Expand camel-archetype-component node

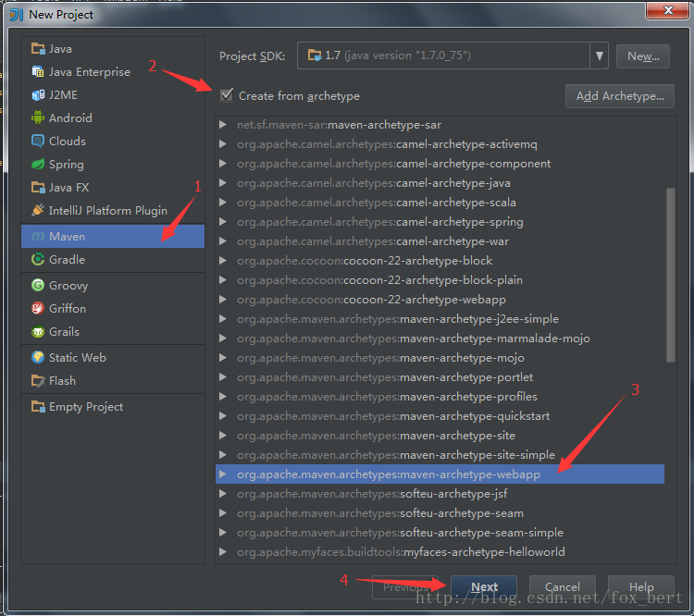(223, 164)
